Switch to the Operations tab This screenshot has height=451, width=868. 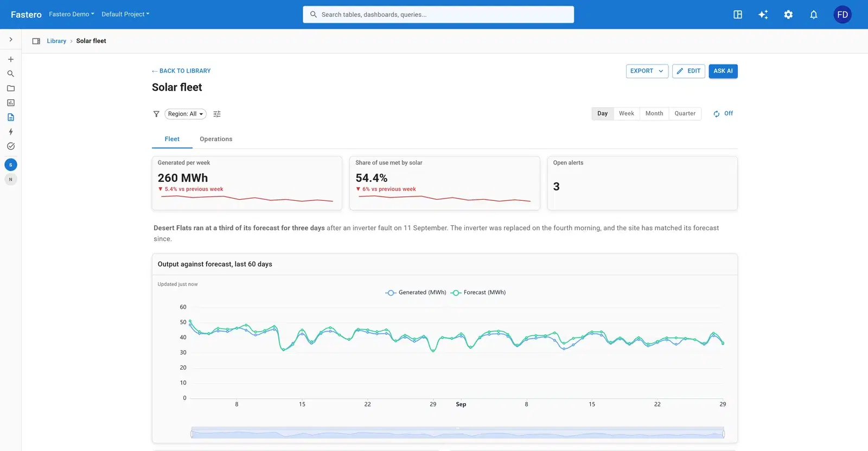tap(216, 139)
